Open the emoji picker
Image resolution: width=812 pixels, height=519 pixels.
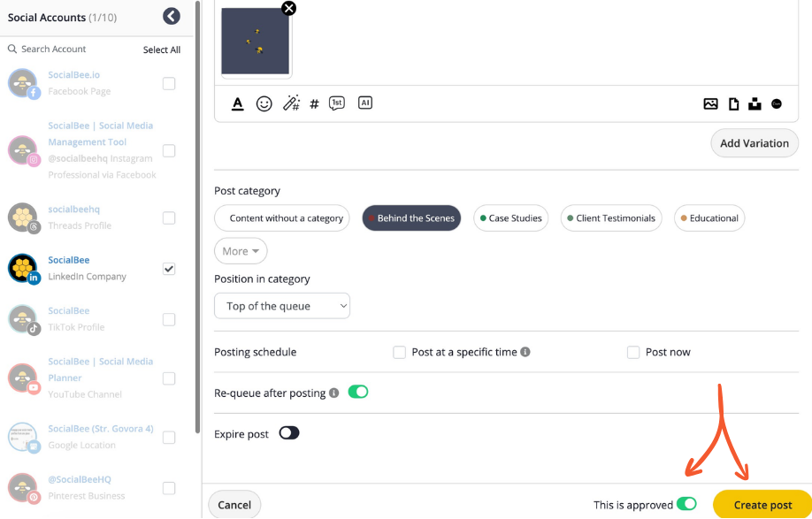(x=264, y=103)
